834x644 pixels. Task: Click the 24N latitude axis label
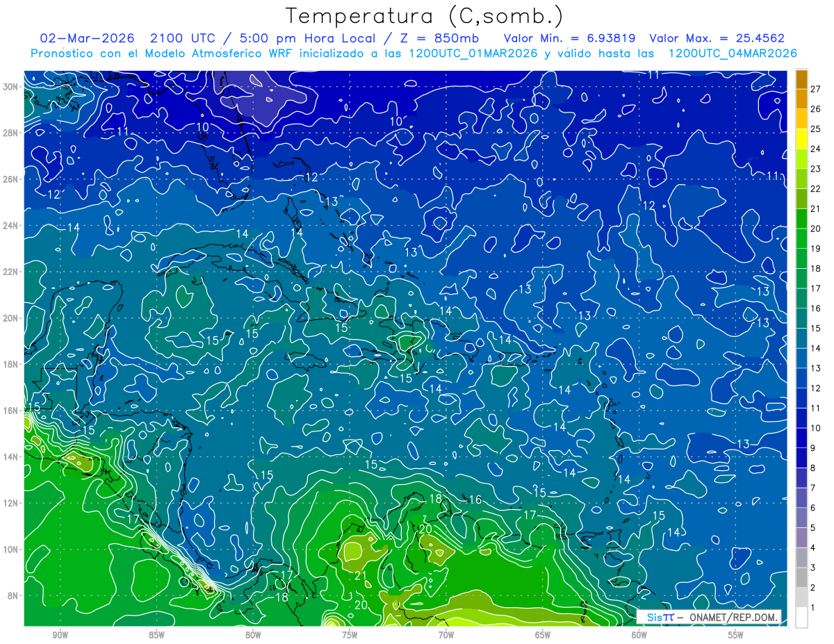click(11, 226)
